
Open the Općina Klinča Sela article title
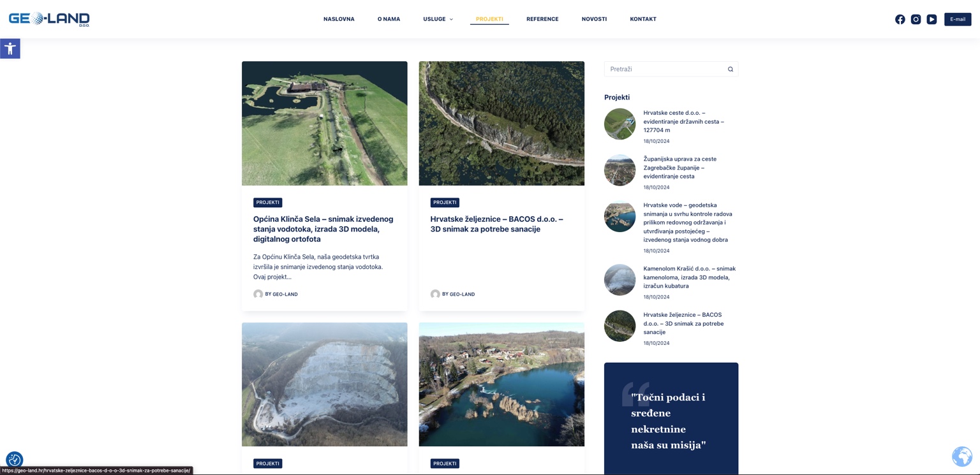click(x=323, y=229)
